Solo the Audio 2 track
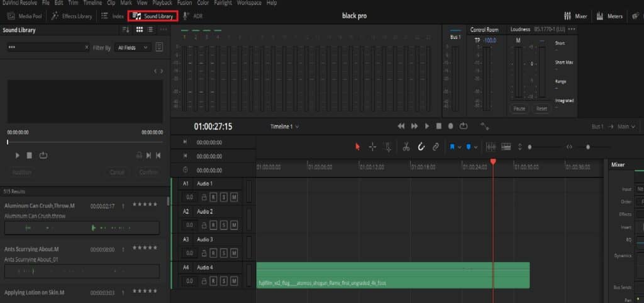Image resolution: width=644 pixels, height=303 pixels. pos(223,226)
